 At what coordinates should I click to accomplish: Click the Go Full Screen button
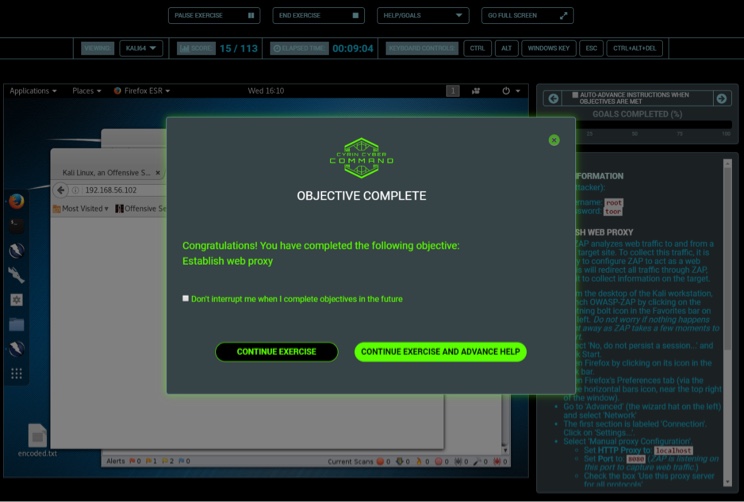pos(527,15)
